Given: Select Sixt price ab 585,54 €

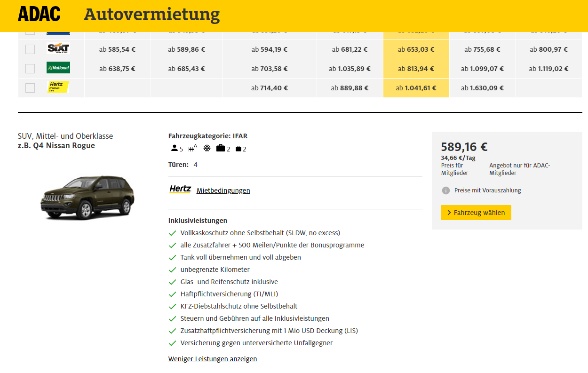Looking at the screenshot, I should 117,49.
